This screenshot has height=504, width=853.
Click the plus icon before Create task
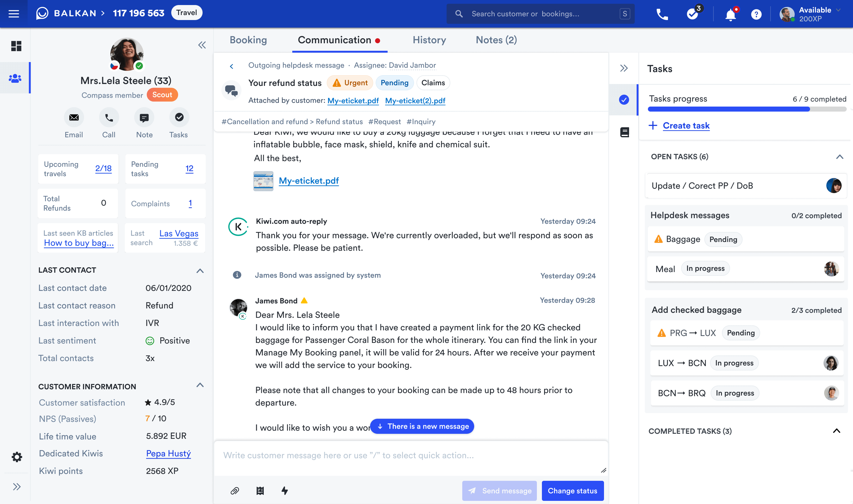[x=653, y=125]
